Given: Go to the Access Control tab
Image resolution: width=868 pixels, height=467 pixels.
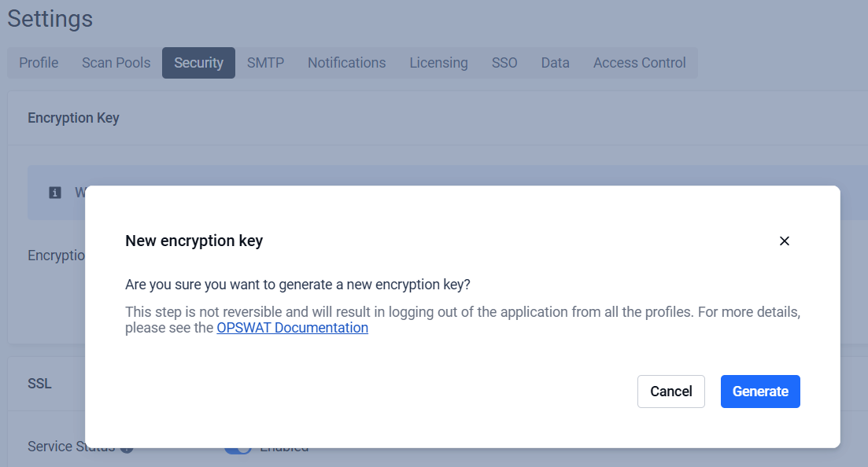Looking at the screenshot, I should click(639, 63).
